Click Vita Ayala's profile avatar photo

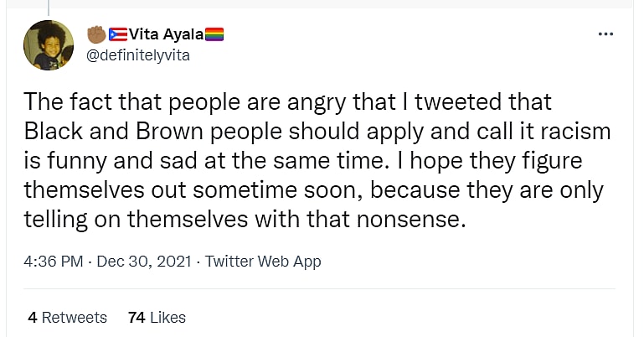pyautogui.click(x=49, y=45)
